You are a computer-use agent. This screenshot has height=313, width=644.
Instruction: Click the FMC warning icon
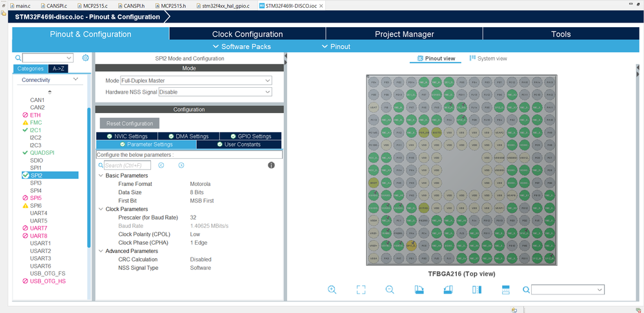[25, 123]
